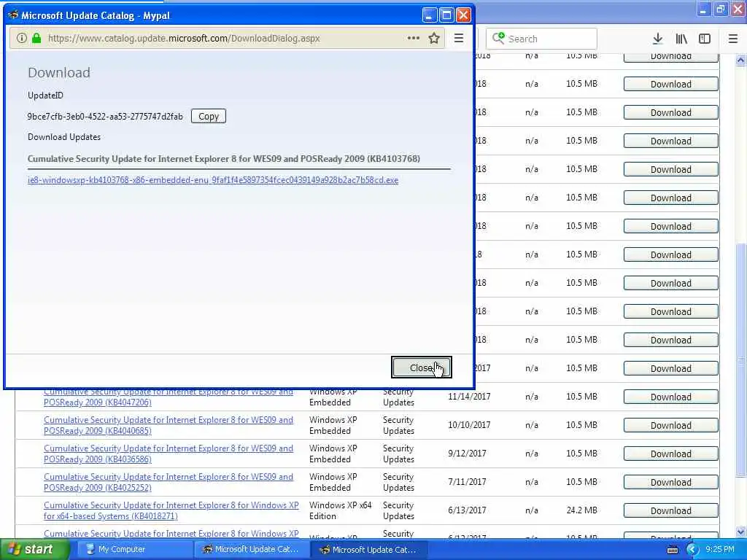Click the 11/14/2017 date cell
This screenshot has width=747, height=560.
point(469,396)
